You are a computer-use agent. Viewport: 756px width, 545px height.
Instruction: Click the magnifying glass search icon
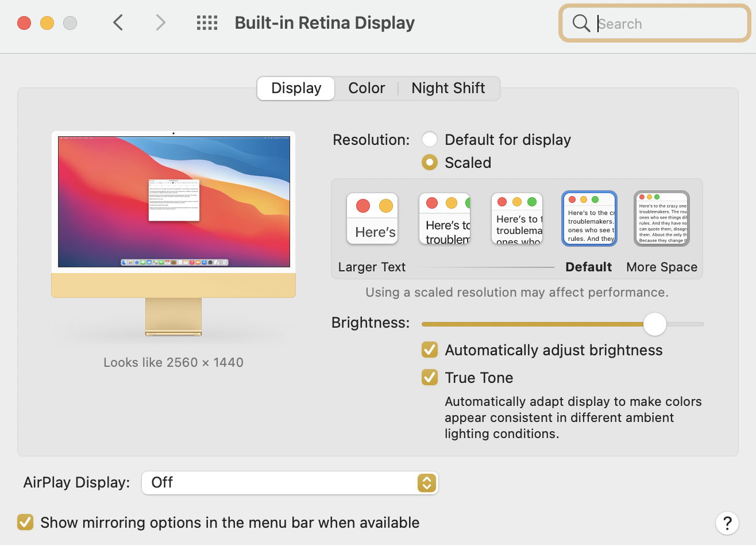coord(581,24)
